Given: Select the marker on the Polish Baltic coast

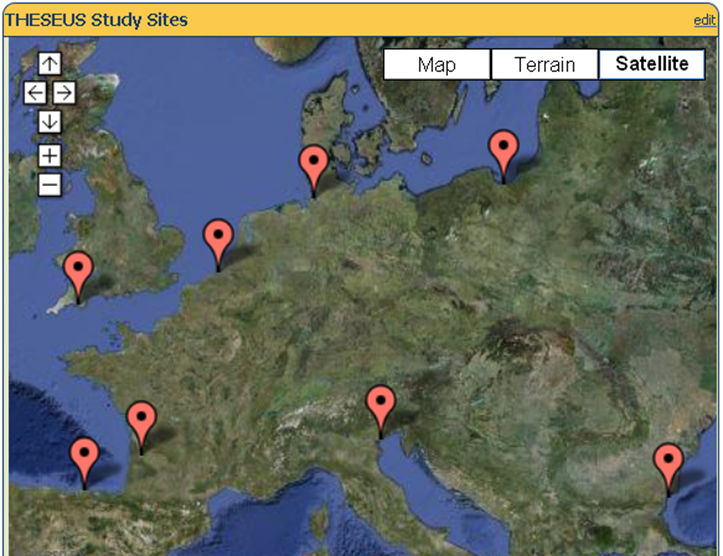Looking at the screenshot, I should tap(503, 152).
